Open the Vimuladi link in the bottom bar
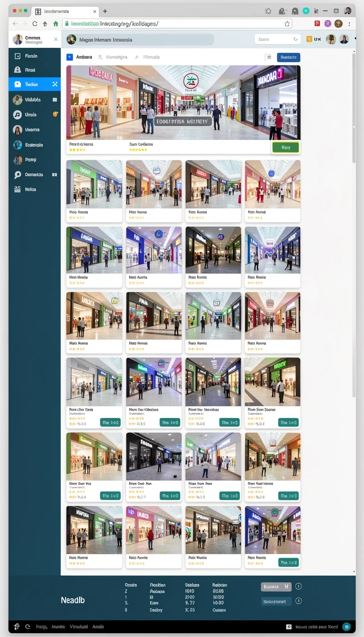Viewport: 364px width, 637px height. [x=79, y=627]
